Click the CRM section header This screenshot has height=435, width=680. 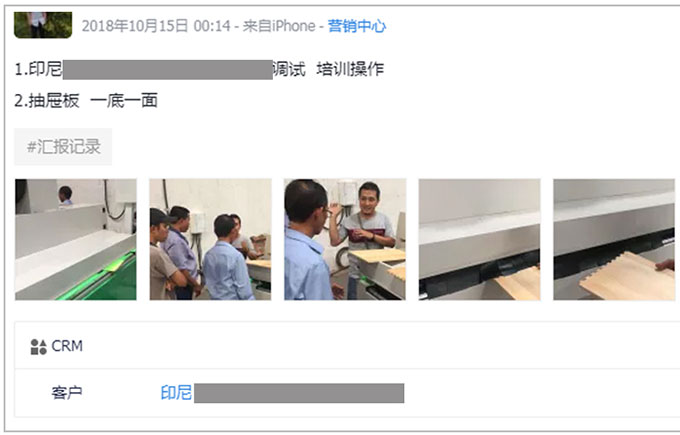[x=347, y=346]
